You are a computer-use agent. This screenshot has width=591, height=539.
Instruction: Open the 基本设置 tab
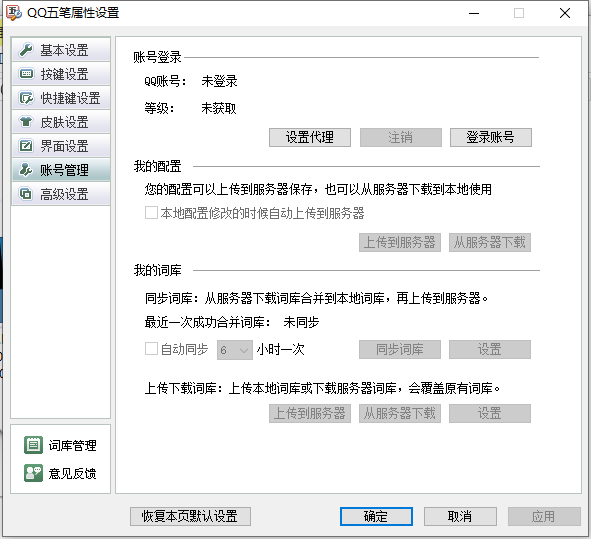(x=61, y=50)
